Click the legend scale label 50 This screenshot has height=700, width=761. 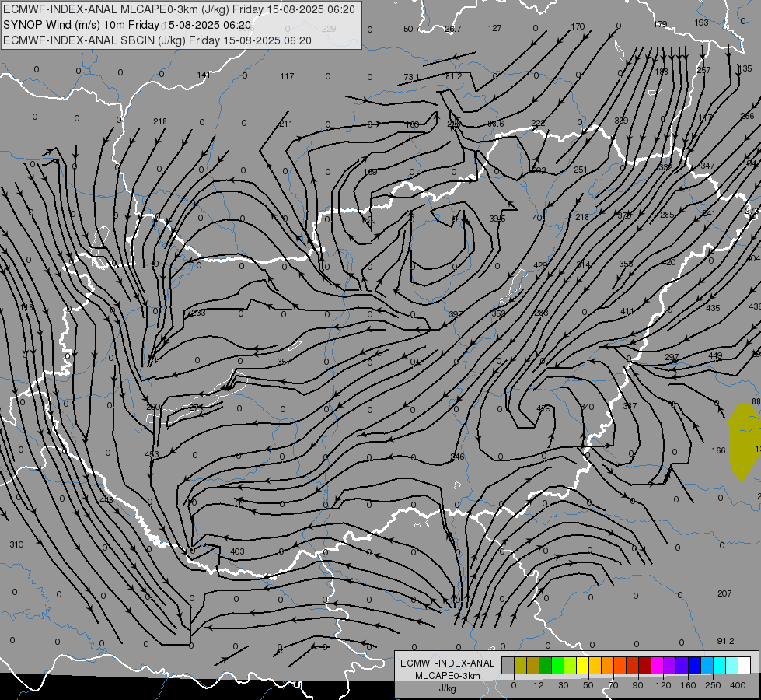click(588, 685)
